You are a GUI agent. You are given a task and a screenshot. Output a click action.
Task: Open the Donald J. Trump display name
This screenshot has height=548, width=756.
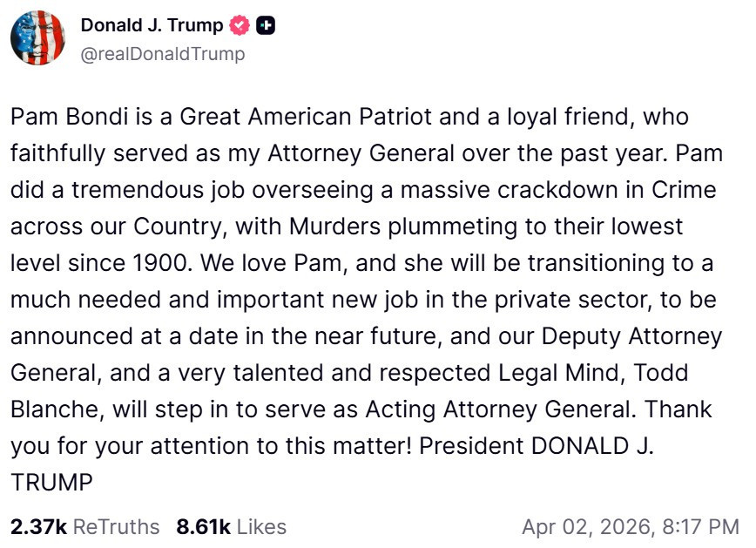pyautogui.click(x=152, y=26)
